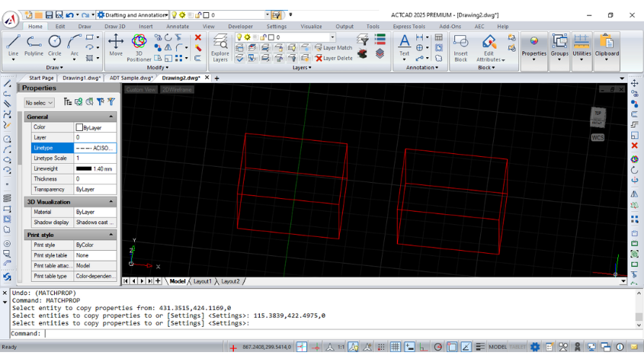Click the Text annotation tool
The image size is (644, 362).
[404, 46]
